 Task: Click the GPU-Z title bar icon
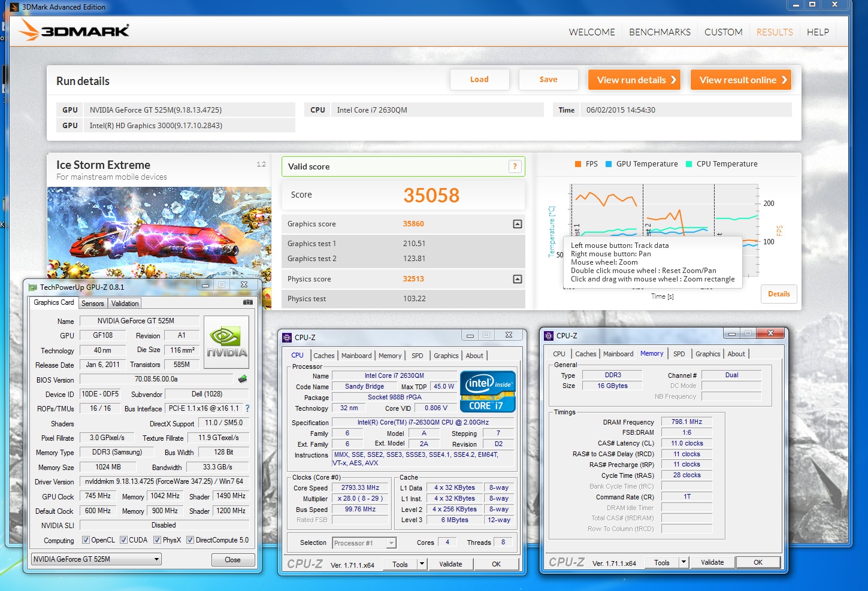click(34, 287)
